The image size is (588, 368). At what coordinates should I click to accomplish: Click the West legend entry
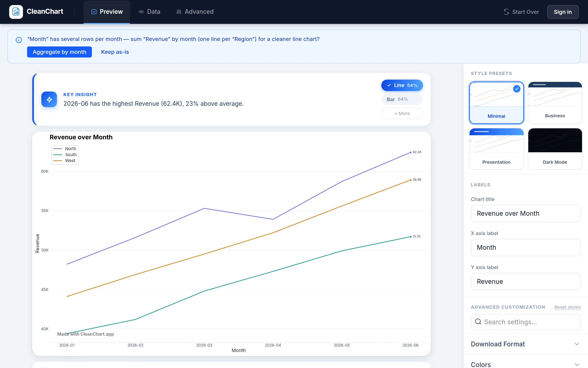point(64,161)
